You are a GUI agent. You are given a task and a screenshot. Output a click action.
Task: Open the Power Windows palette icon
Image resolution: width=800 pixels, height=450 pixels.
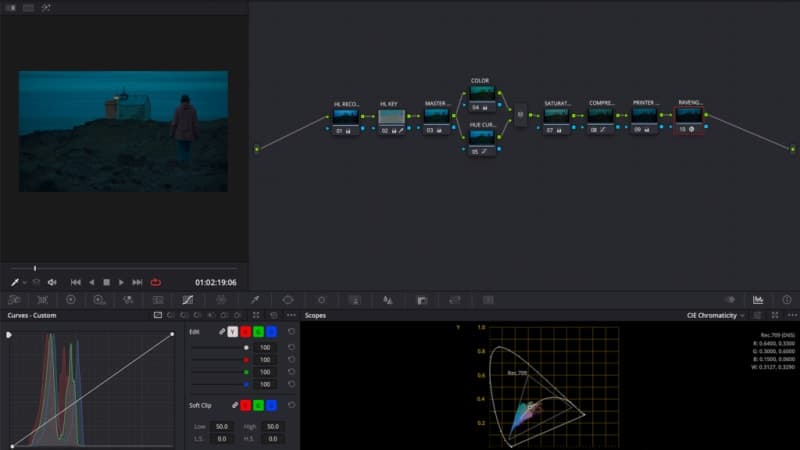(x=288, y=300)
